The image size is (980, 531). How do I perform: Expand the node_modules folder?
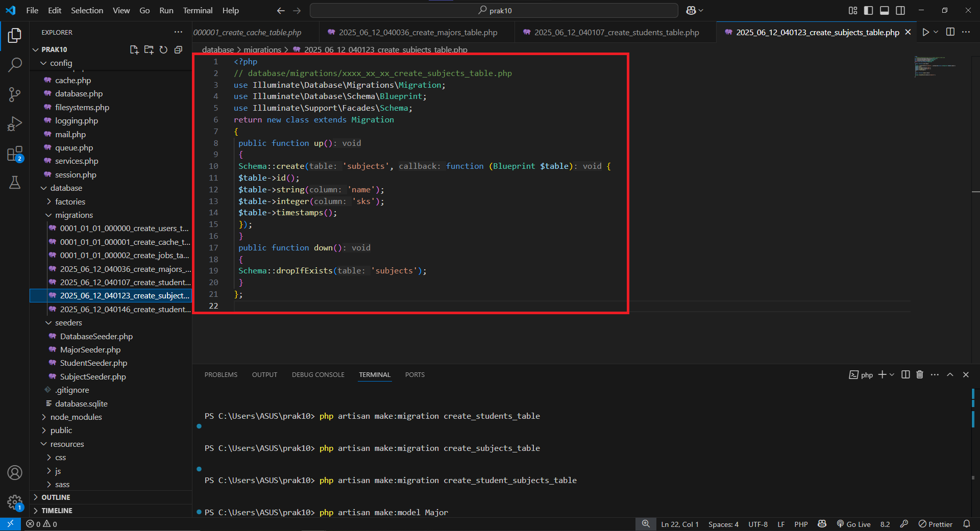(77, 417)
